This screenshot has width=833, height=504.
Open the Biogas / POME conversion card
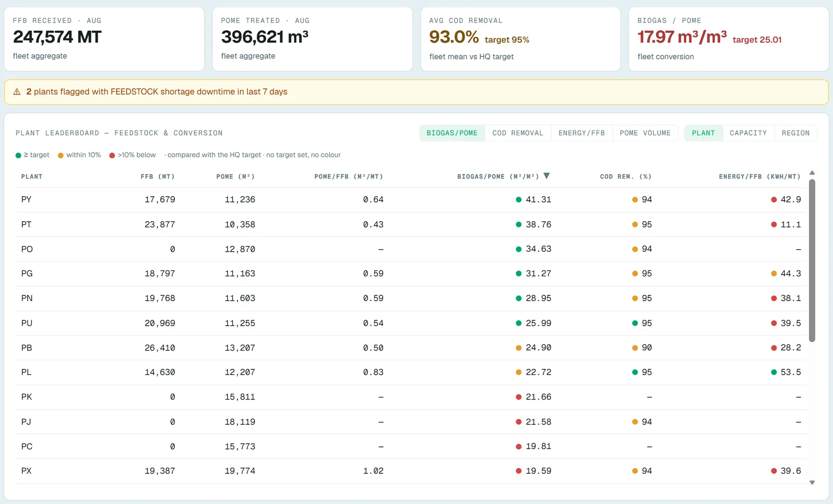pyautogui.click(x=729, y=39)
